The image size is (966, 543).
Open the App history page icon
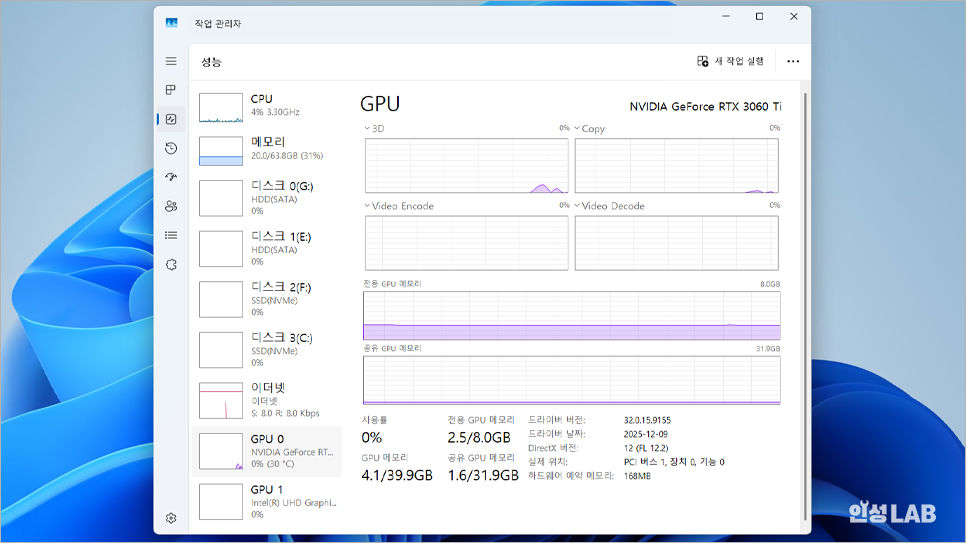(x=171, y=148)
